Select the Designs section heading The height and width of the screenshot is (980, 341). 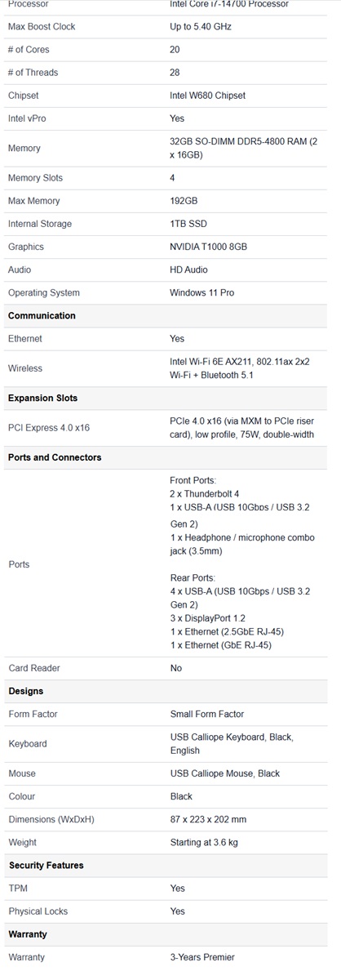pyautogui.click(x=26, y=691)
